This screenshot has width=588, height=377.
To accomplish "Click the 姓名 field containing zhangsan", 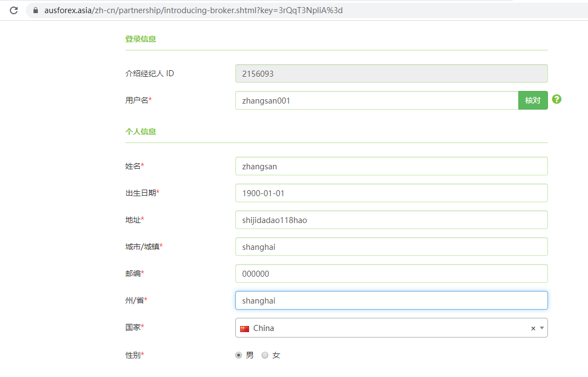I will (391, 166).
